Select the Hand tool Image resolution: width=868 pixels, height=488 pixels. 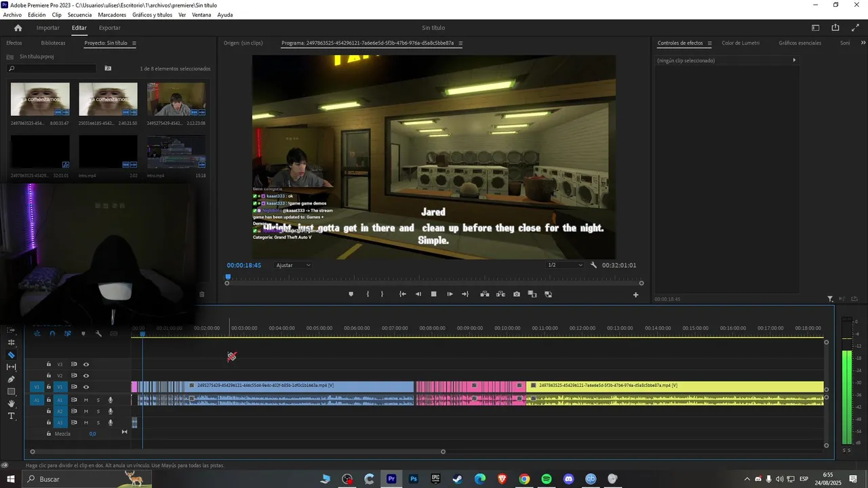12,403
